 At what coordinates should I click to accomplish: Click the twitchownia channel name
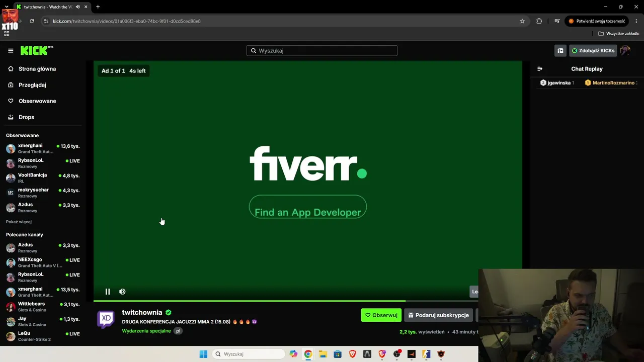(x=142, y=312)
